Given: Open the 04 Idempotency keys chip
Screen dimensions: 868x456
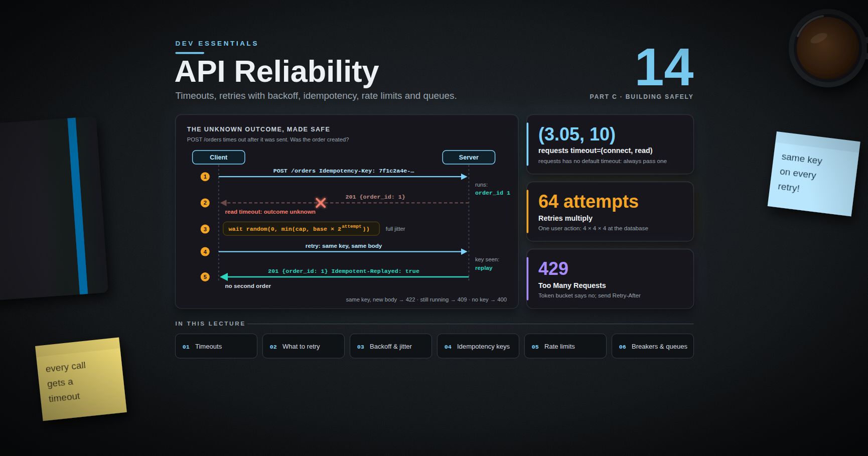Looking at the screenshot, I should click(478, 346).
